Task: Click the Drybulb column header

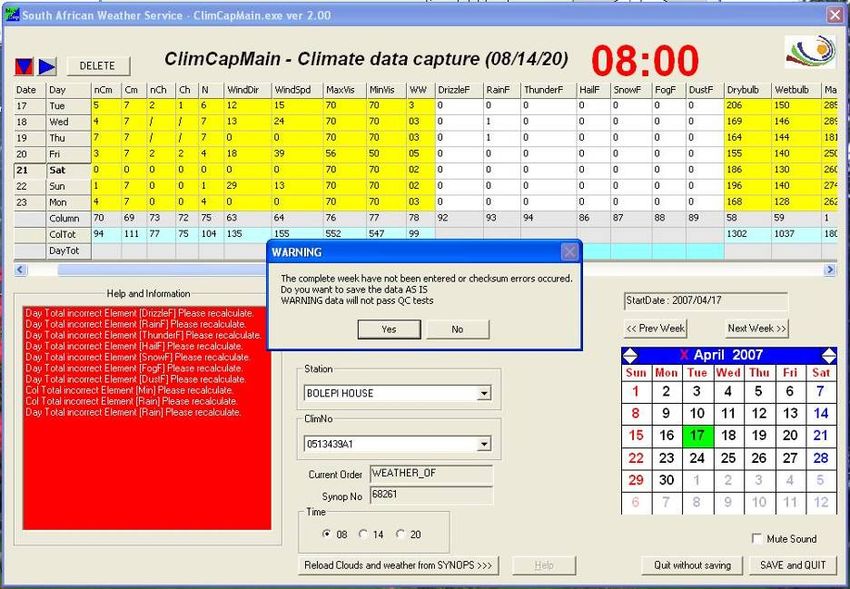Action: click(x=748, y=90)
